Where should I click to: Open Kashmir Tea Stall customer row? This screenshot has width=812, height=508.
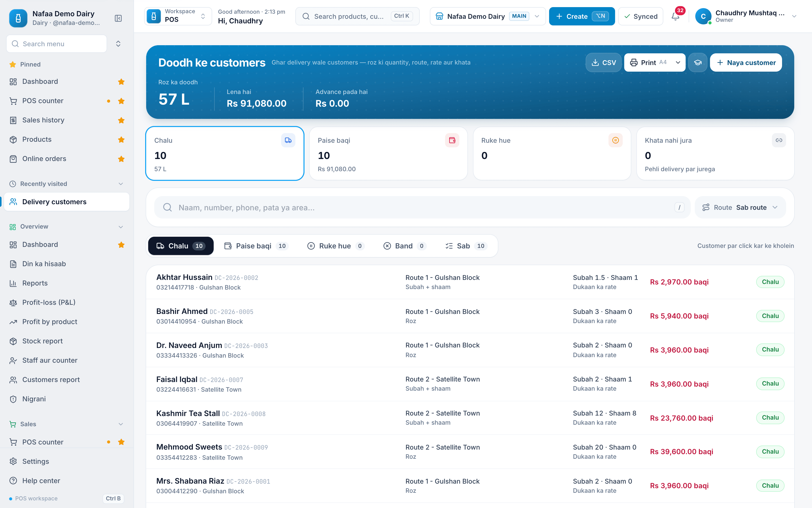pyautogui.click(x=470, y=418)
